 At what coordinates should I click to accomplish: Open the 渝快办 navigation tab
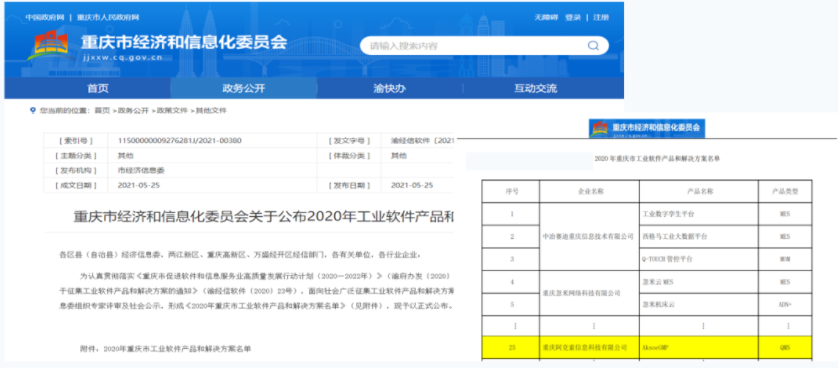389,89
